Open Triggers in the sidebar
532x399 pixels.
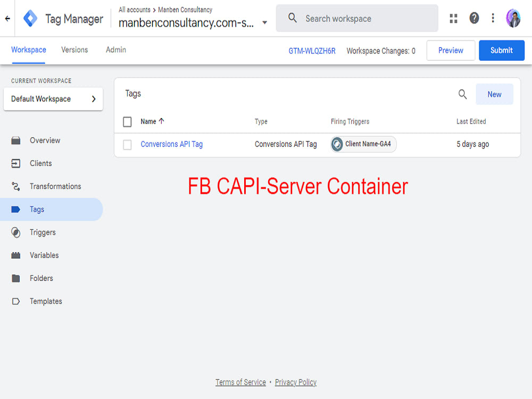pyautogui.click(x=43, y=232)
